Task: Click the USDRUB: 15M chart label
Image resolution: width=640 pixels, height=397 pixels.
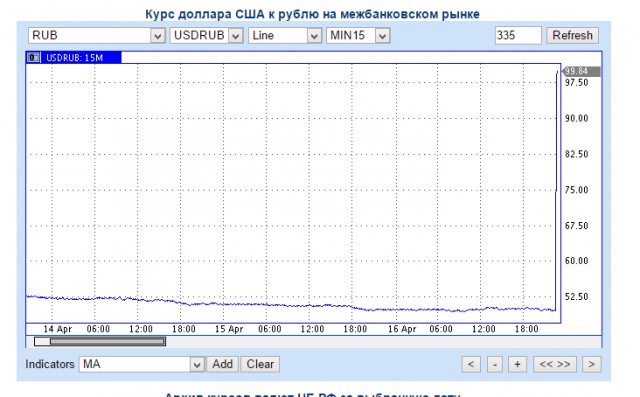Action: [74, 58]
